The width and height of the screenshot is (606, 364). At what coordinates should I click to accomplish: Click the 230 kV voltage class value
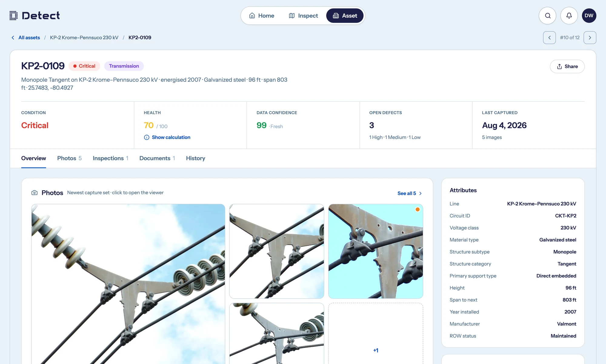(568, 228)
